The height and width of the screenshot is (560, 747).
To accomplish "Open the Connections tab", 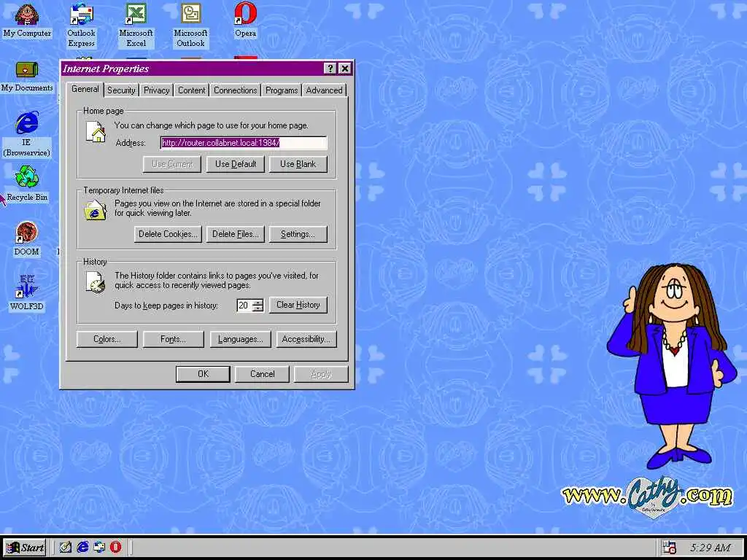I will (x=236, y=90).
